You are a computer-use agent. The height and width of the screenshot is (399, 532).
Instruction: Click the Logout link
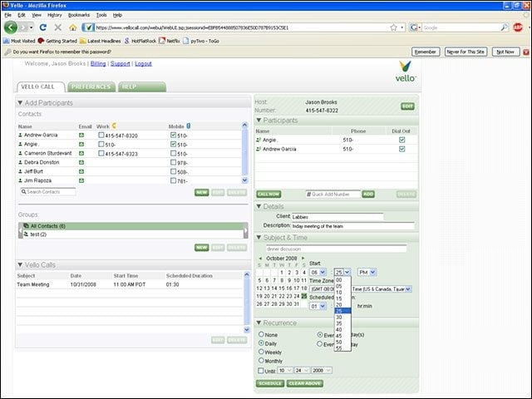coord(143,63)
